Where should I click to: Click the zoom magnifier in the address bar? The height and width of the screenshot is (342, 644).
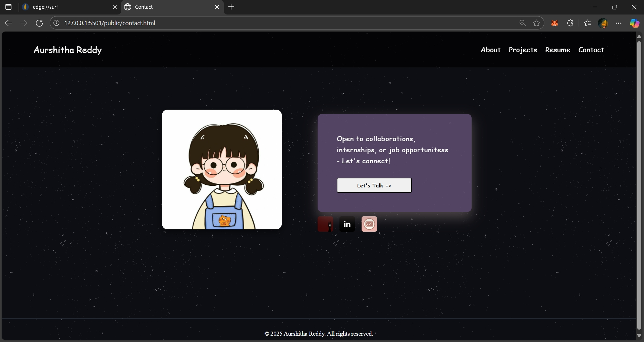522,23
